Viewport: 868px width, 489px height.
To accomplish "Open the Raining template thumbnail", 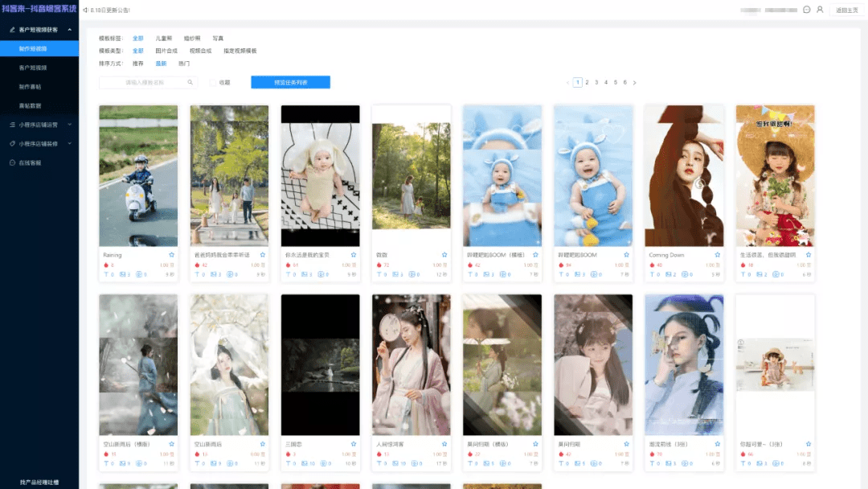I will (x=138, y=175).
